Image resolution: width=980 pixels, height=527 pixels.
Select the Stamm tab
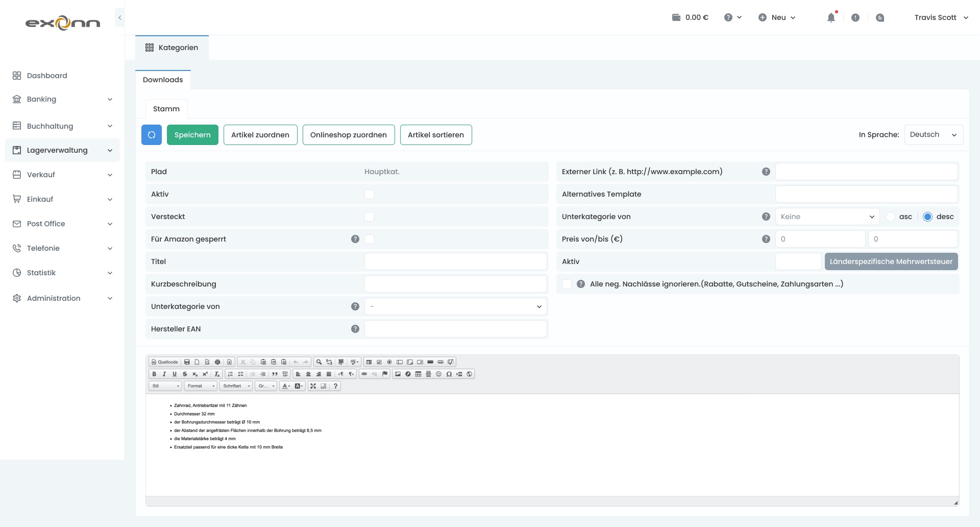tap(166, 109)
